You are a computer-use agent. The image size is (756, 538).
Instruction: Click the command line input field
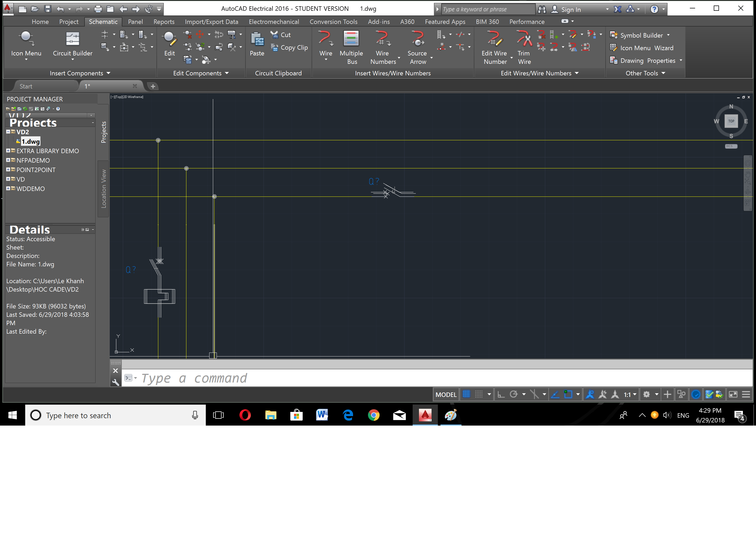pyautogui.click(x=437, y=378)
